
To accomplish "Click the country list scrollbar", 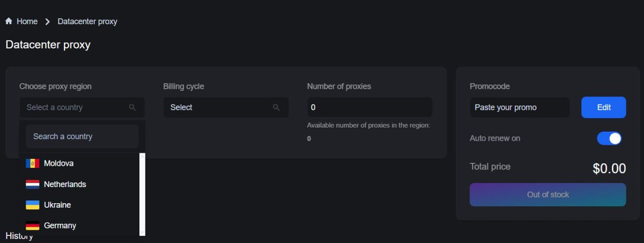I will 142,194.
